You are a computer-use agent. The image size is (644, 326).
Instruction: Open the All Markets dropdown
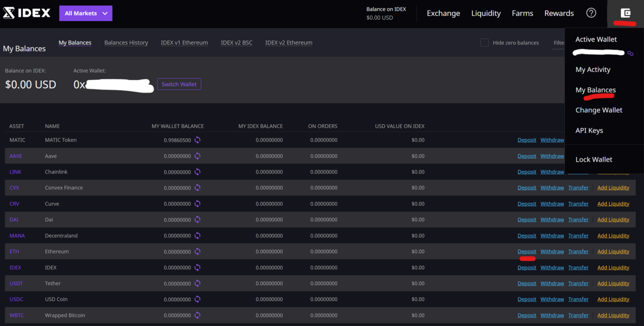86,13
